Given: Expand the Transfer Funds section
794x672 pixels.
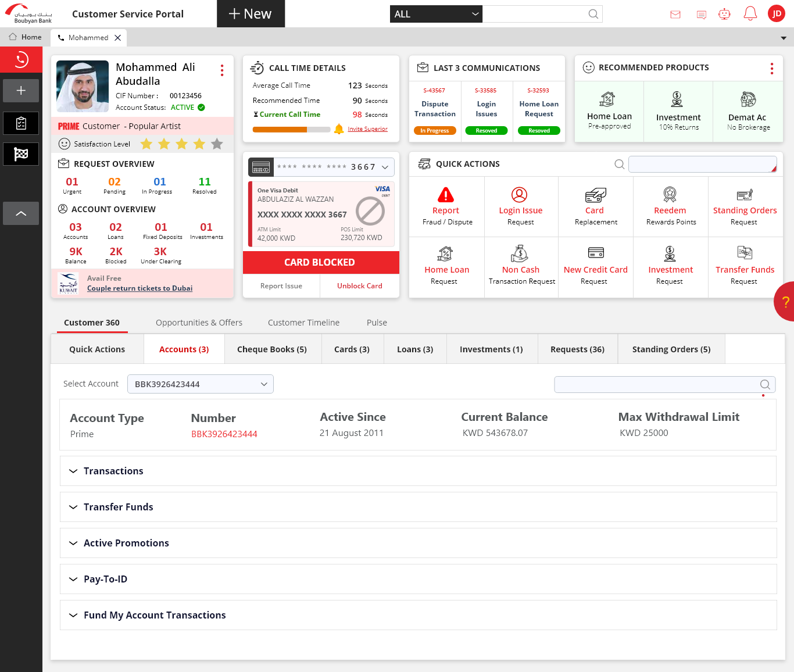Looking at the screenshot, I should click(x=118, y=507).
